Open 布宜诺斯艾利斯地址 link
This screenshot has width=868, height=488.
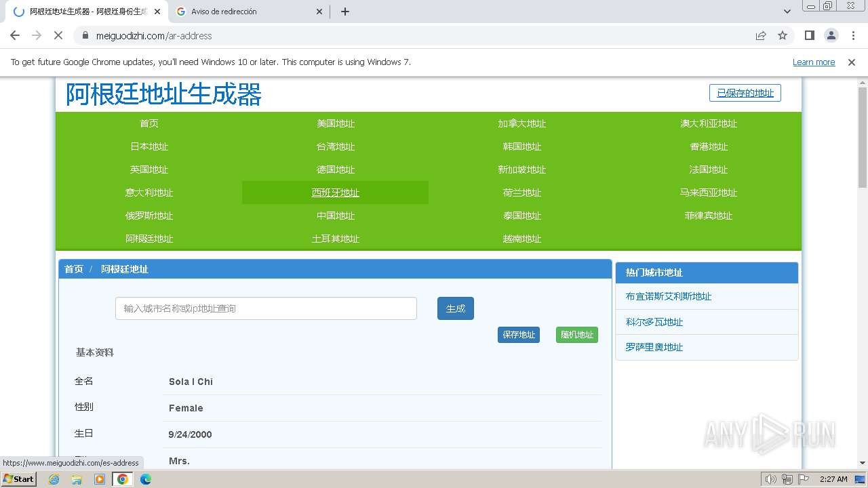(x=669, y=296)
